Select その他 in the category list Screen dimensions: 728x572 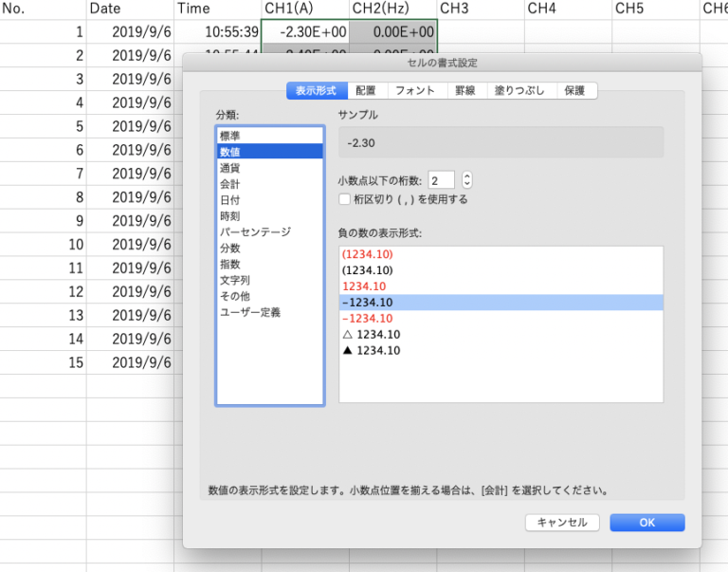pyautogui.click(x=270, y=296)
